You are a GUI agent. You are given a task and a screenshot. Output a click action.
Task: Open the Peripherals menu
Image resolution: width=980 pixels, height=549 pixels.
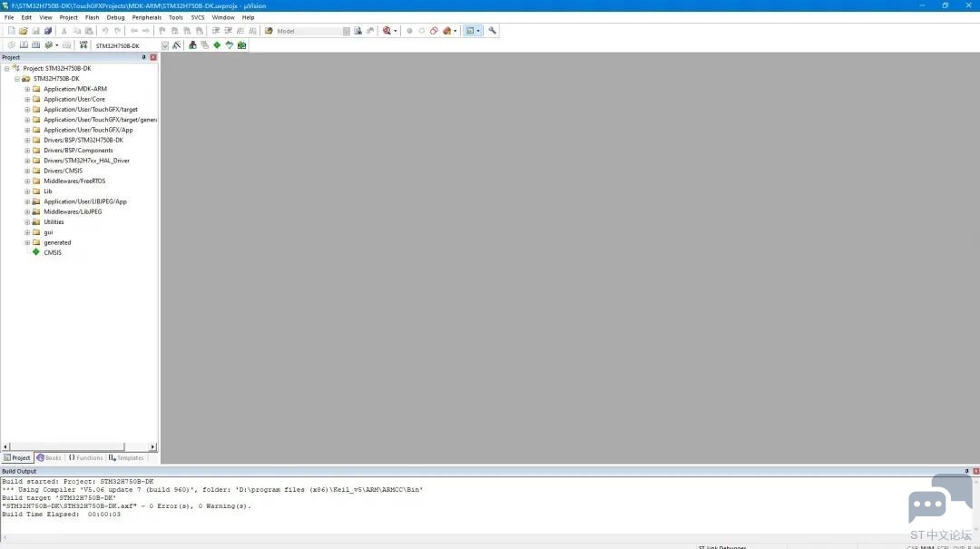147,17
